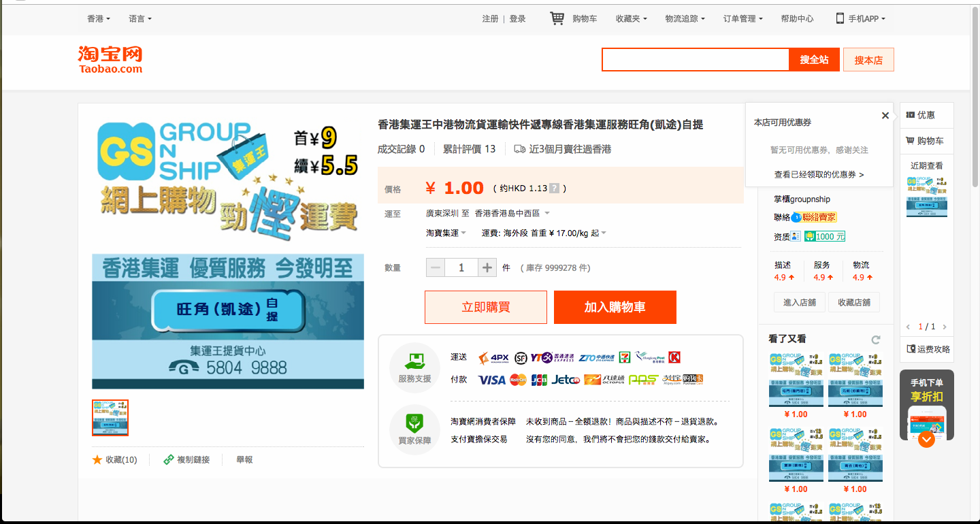Click the PPS payment logo
Screen dimensions: 980x524
643,380
